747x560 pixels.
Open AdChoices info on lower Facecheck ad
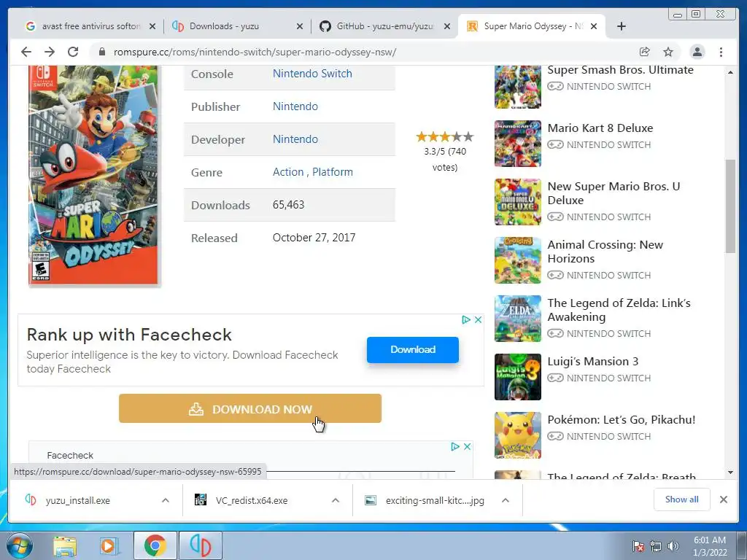pyautogui.click(x=455, y=446)
